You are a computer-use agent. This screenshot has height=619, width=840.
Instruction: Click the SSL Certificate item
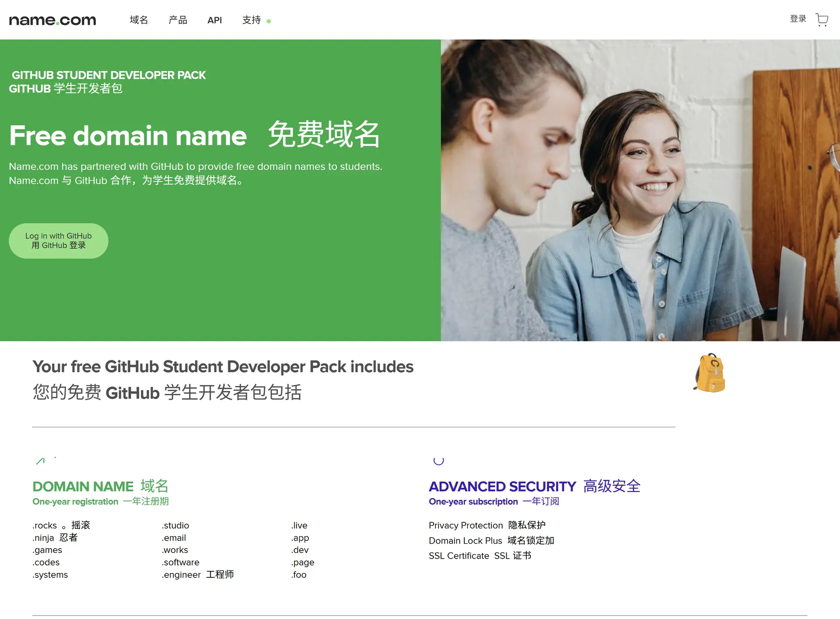point(459,556)
